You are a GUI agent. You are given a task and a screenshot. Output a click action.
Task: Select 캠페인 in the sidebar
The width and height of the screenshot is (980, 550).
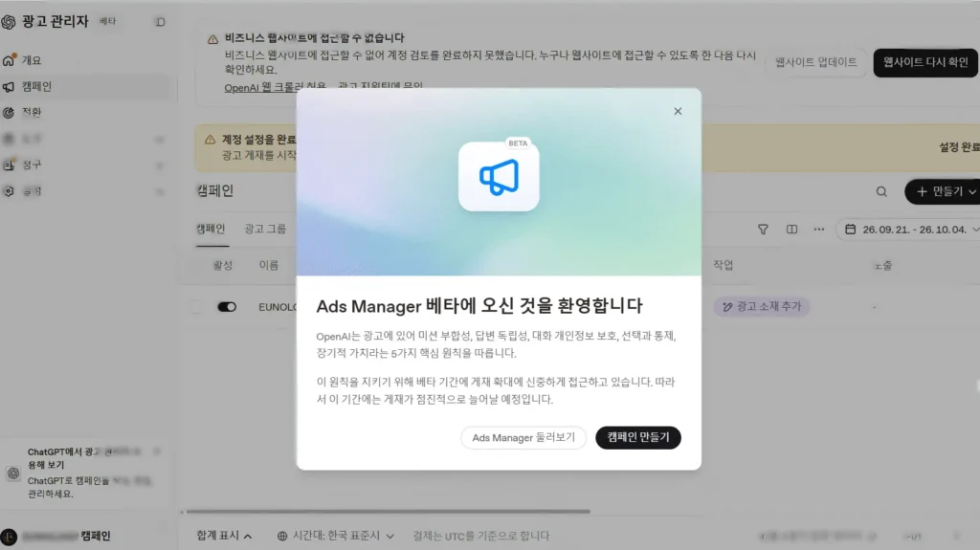tap(85, 86)
